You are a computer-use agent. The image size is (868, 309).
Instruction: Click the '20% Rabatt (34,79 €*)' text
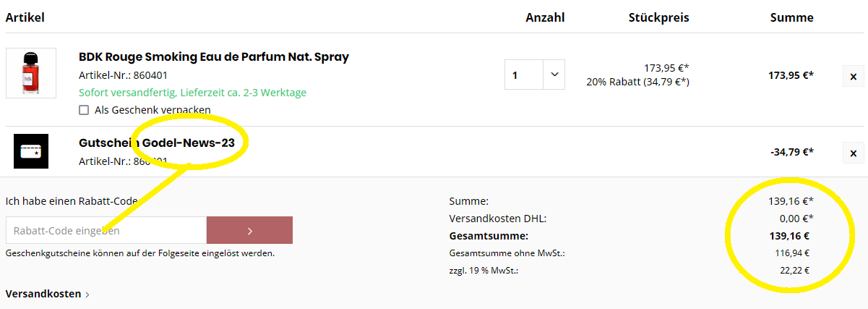637,82
